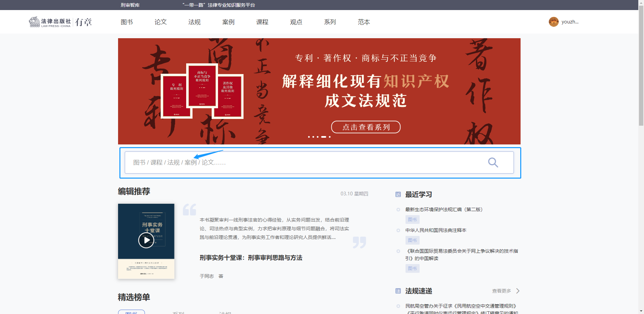Click the chevron next to 查看更多
The height and width of the screenshot is (314, 644).
point(518,291)
